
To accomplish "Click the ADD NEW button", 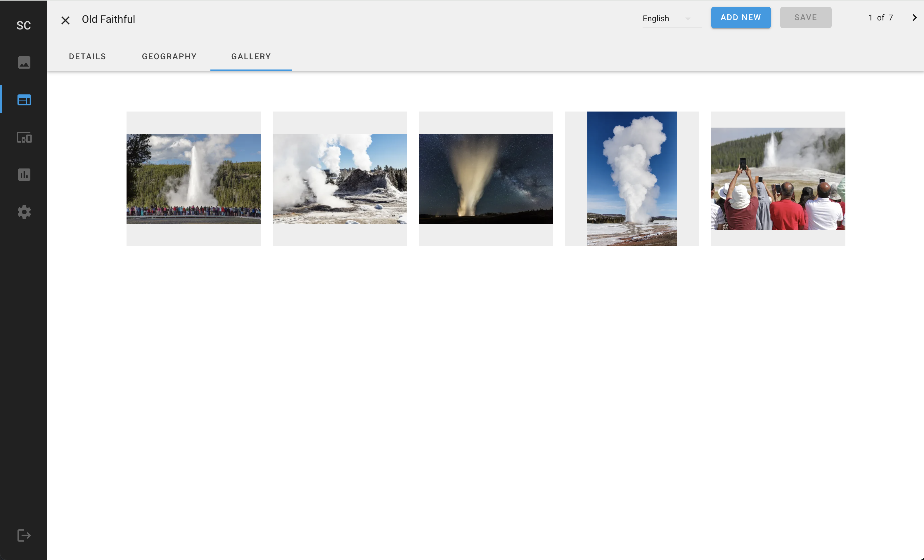I will pos(740,18).
